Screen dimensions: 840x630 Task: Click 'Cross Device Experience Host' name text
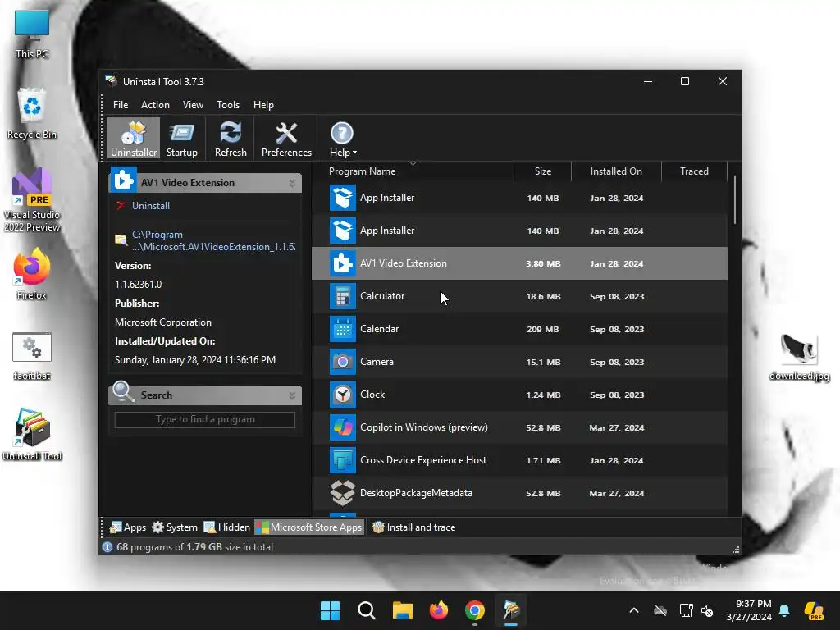(x=423, y=460)
